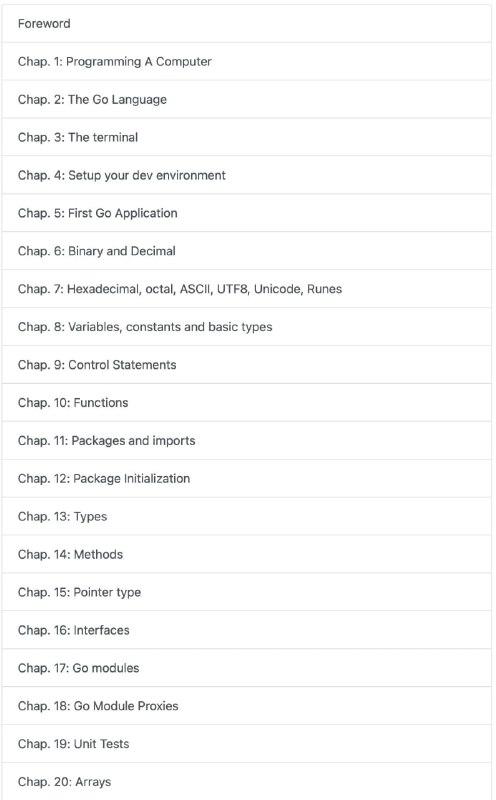Go to Chap. 13: Types
Screen dimensions: 496x800
click(x=246, y=516)
